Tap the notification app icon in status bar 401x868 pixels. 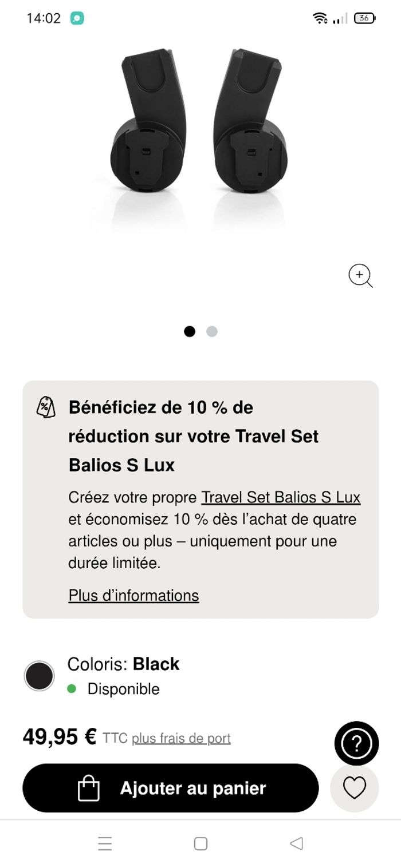click(x=77, y=18)
